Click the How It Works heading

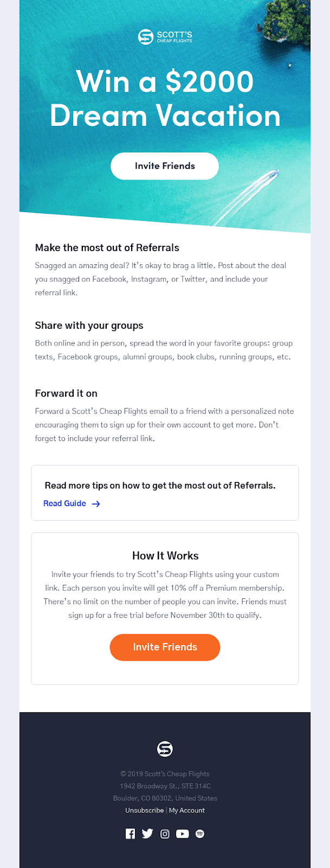165,556
